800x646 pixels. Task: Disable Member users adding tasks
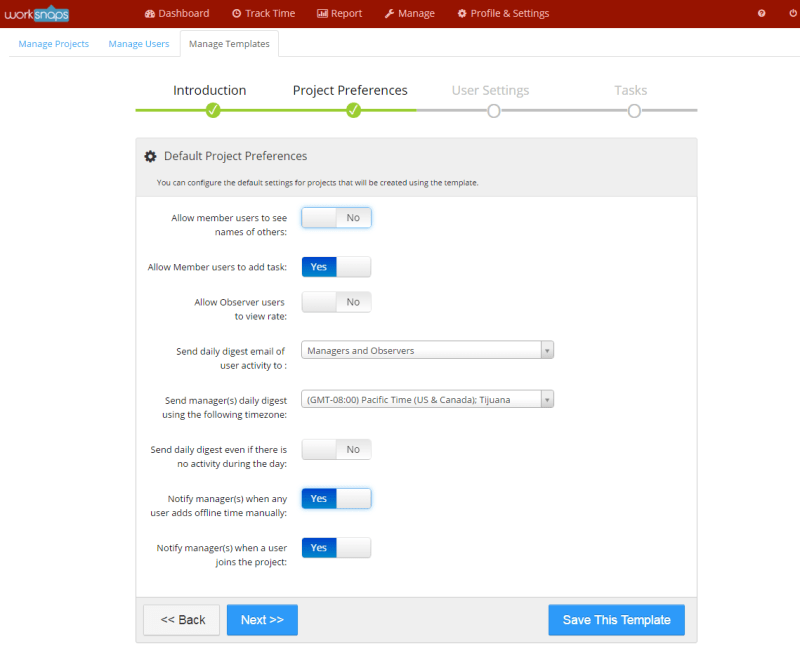(336, 266)
